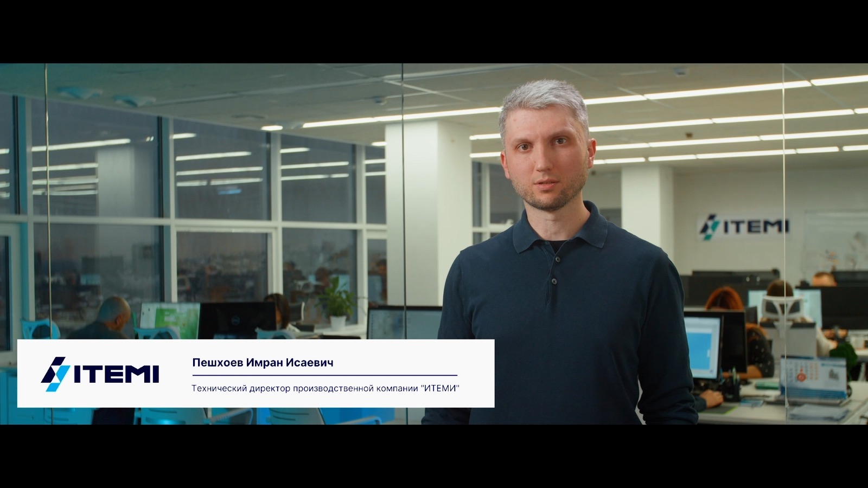Click the emblem on the wall ITEMI sign

[708, 226]
